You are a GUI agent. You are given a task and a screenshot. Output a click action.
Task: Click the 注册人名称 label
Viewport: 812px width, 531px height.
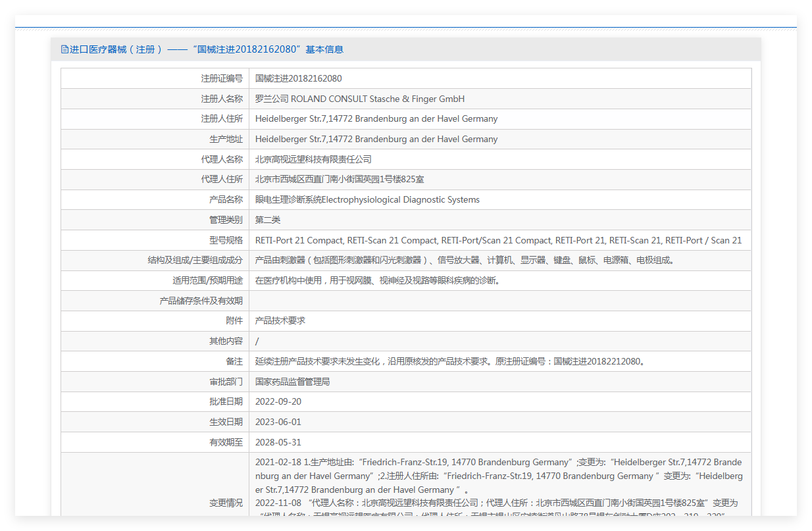pyautogui.click(x=222, y=99)
